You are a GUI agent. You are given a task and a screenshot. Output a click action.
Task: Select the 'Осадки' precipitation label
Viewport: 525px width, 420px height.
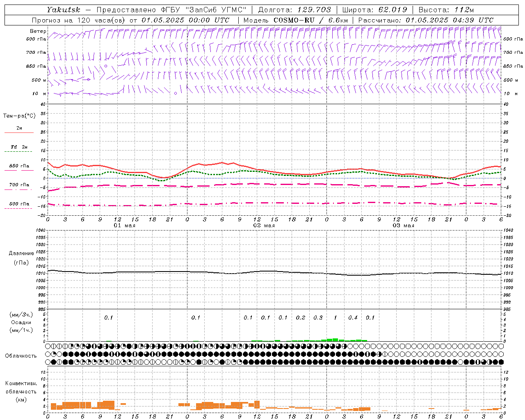click(x=21, y=322)
